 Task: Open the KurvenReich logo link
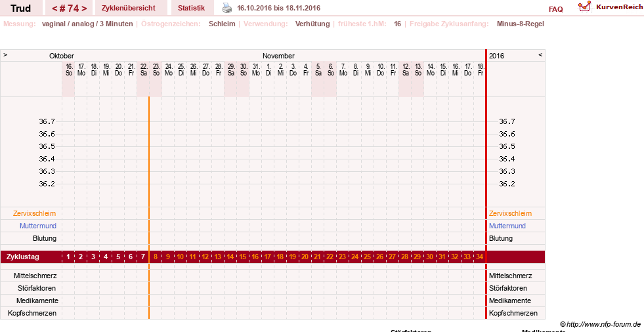[611, 7]
